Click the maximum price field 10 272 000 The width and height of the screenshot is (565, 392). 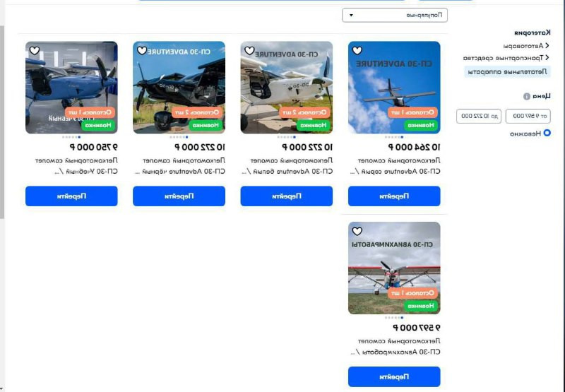(x=479, y=116)
